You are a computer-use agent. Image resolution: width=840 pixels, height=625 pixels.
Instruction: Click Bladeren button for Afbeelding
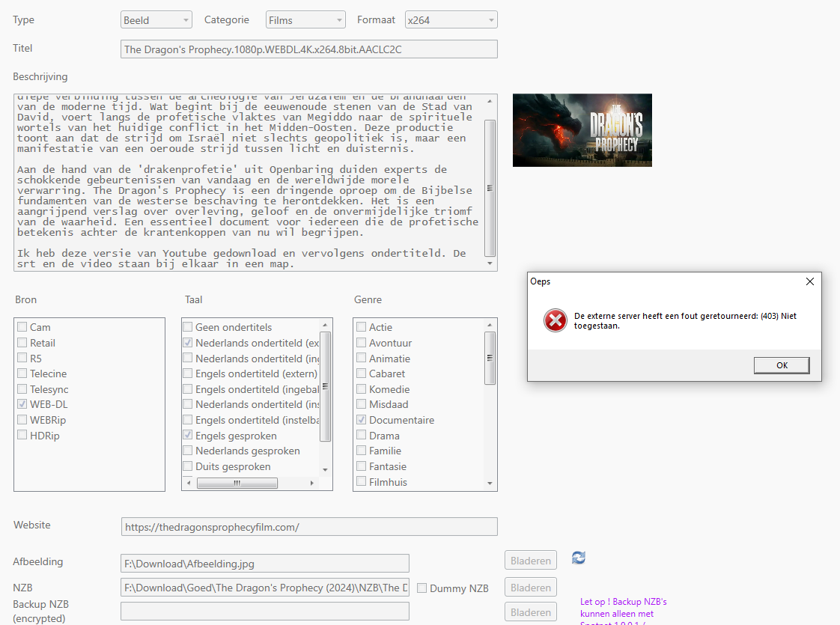[x=530, y=560]
